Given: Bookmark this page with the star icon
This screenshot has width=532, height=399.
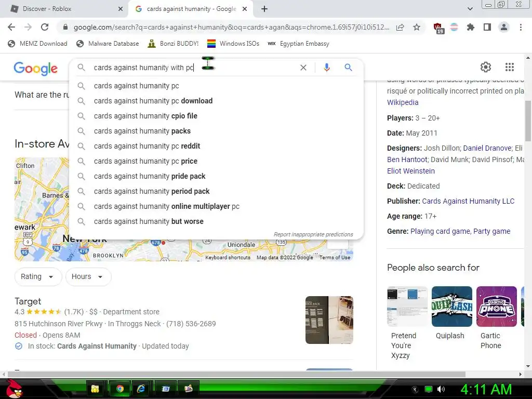Looking at the screenshot, I should 417,27.
